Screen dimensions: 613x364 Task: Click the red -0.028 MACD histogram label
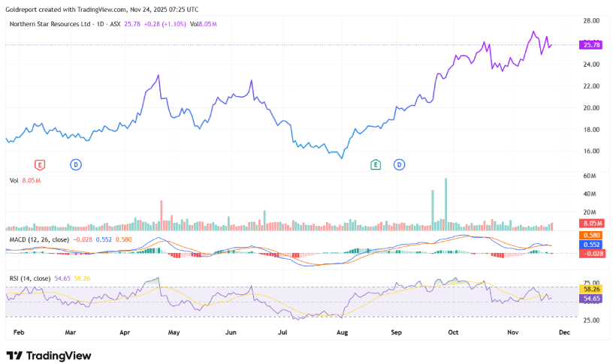point(591,254)
